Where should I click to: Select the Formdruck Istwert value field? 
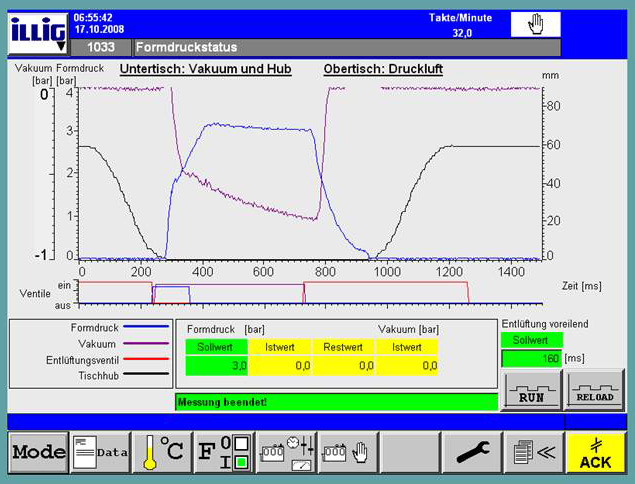point(280,366)
